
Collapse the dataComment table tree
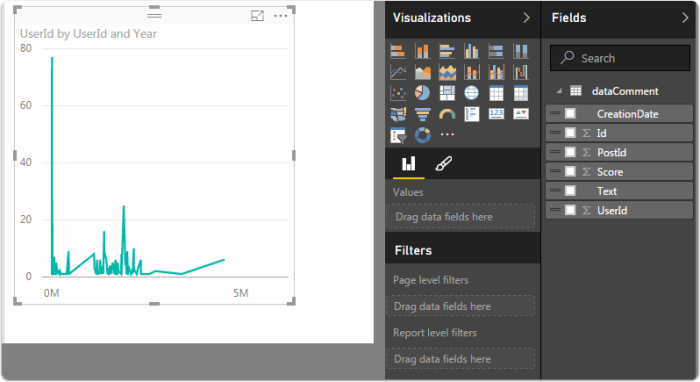point(559,91)
